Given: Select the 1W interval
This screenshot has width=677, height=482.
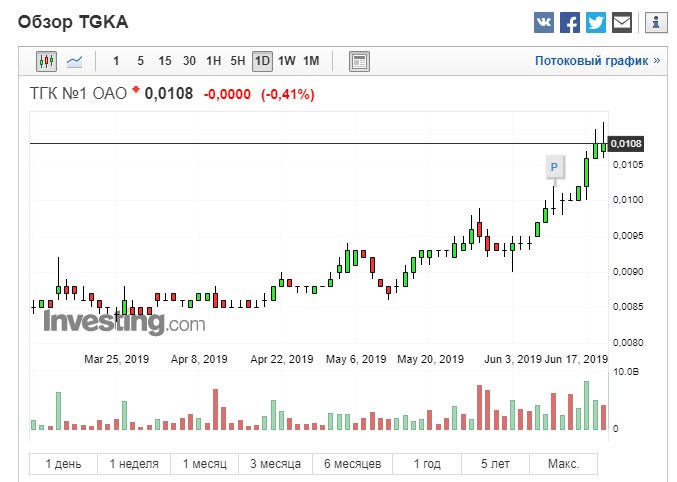Looking at the screenshot, I should (x=286, y=61).
